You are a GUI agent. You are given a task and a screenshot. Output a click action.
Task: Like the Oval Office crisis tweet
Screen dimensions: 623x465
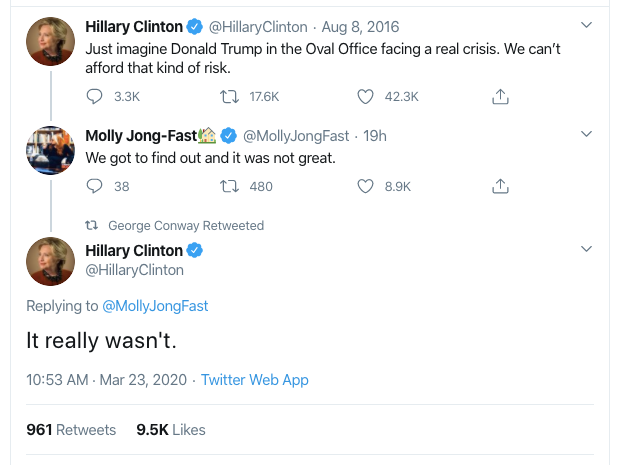366,97
